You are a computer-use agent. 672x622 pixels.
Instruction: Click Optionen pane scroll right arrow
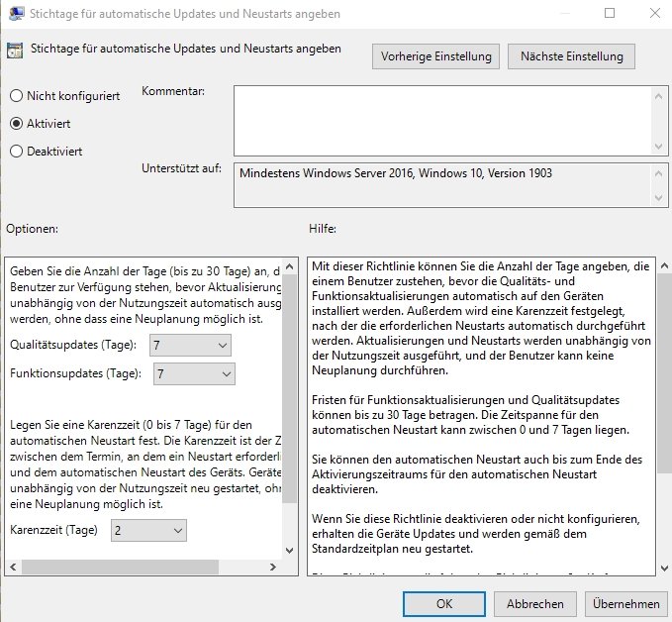[x=273, y=568]
